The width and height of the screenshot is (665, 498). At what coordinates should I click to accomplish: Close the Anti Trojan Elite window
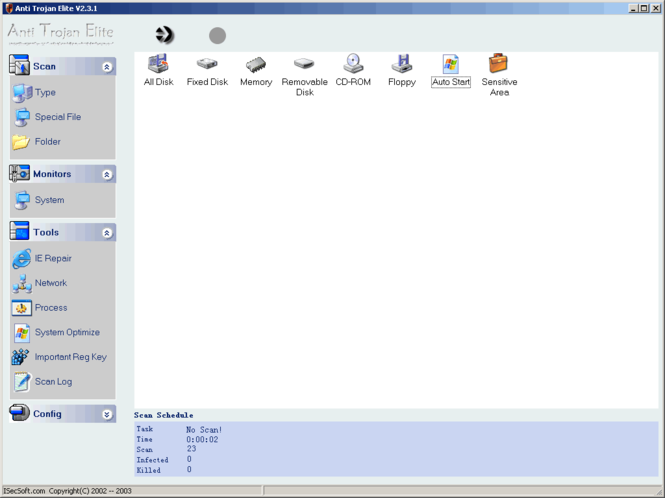point(655,8)
